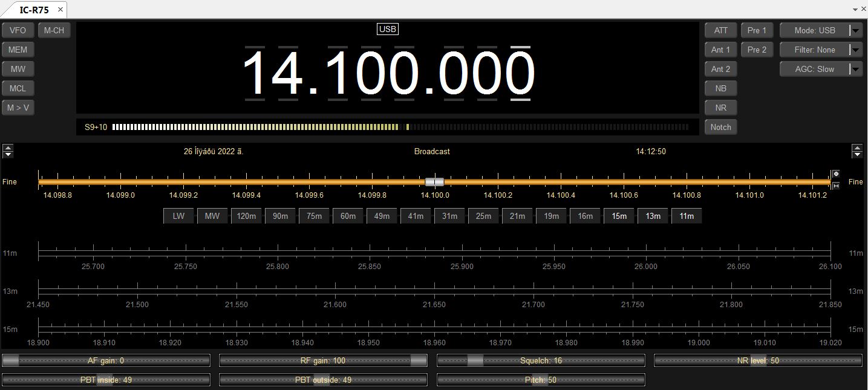Enable preamp Pre 2
Image resolution: width=868 pixels, height=390 pixels.
click(x=757, y=50)
